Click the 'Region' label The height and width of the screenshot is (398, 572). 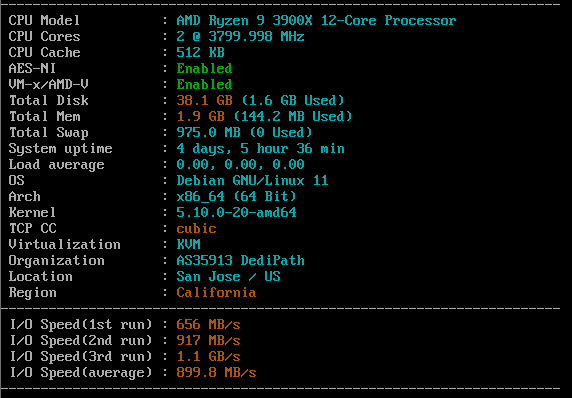(x=32, y=293)
